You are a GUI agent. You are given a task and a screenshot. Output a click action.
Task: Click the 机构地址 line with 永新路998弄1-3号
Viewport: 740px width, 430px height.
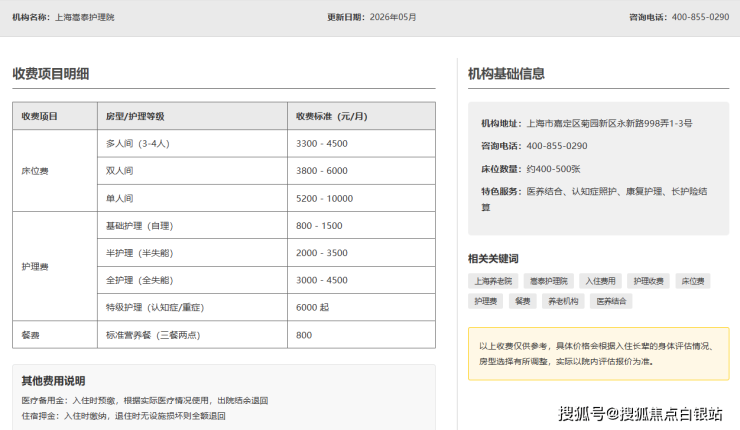click(587, 123)
